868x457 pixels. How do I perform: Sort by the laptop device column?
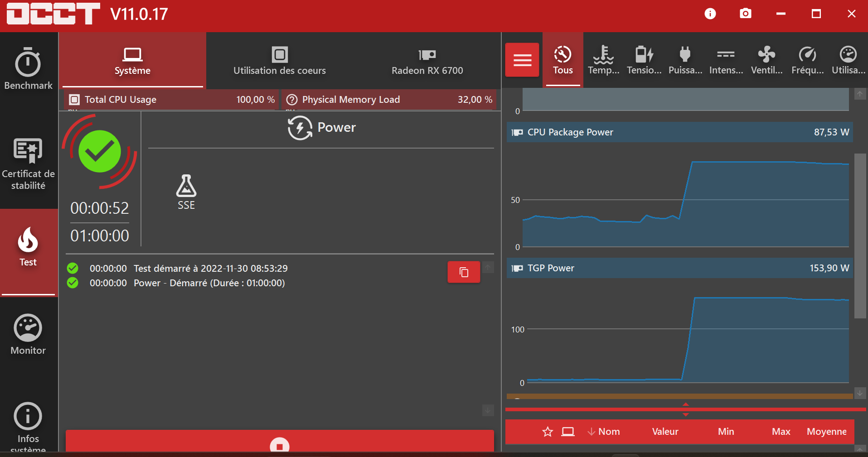coord(568,432)
